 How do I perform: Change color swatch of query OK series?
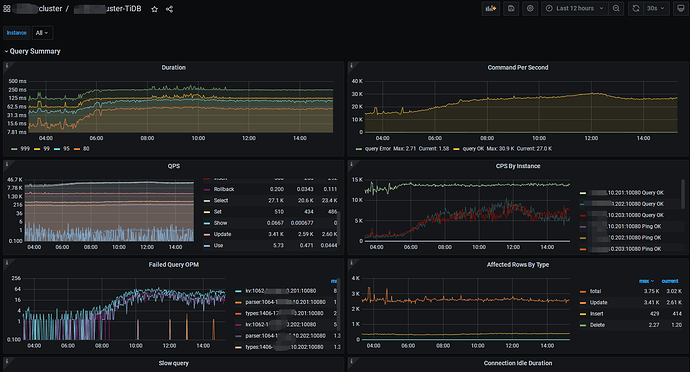(x=456, y=149)
